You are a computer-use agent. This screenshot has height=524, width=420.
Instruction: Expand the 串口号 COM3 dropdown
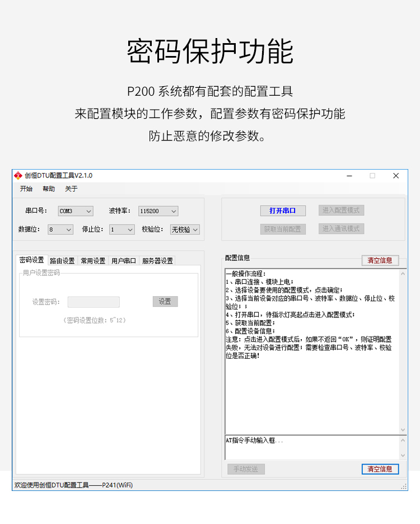[x=76, y=211]
